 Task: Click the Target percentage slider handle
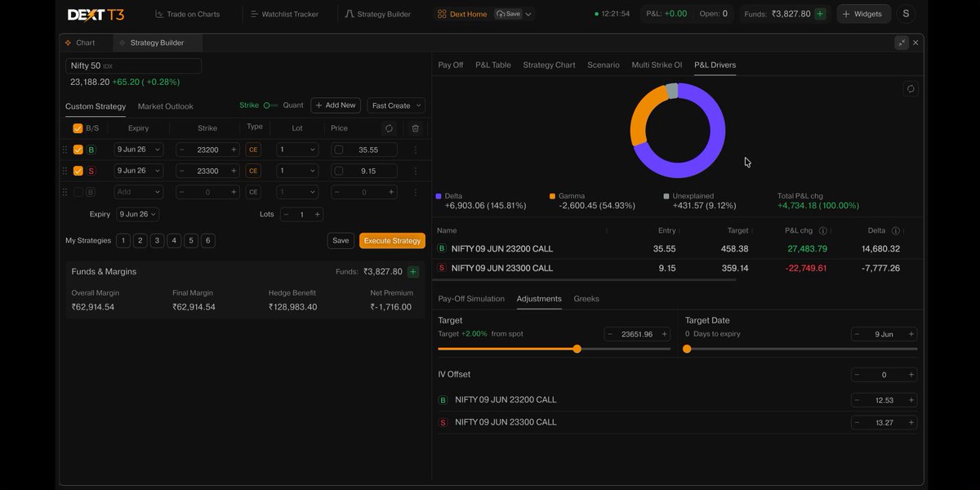[x=577, y=349]
